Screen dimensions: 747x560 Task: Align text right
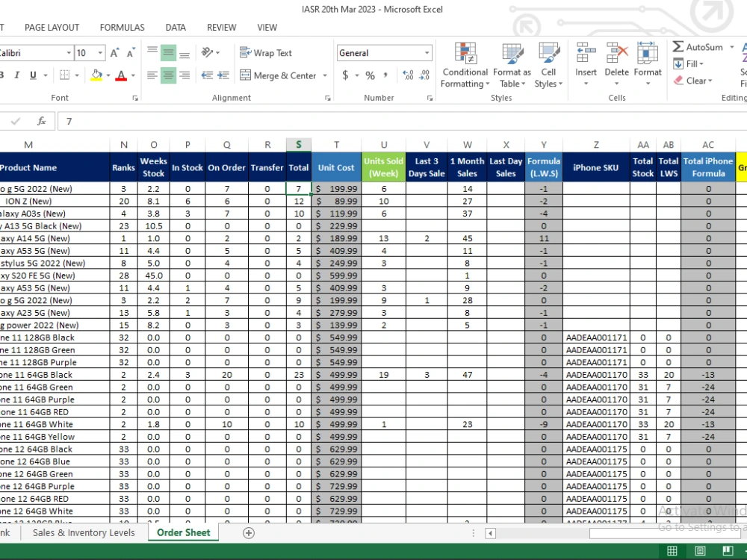pyautogui.click(x=185, y=75)
